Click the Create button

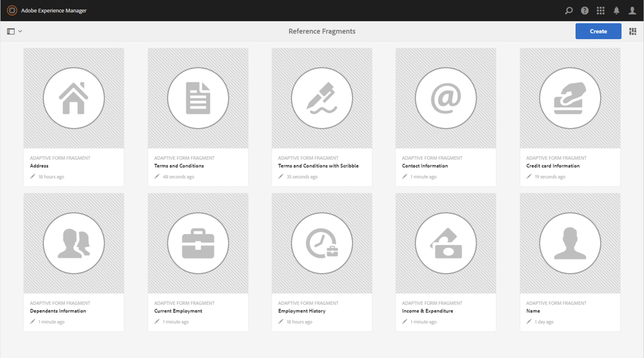tap(598, 31)
